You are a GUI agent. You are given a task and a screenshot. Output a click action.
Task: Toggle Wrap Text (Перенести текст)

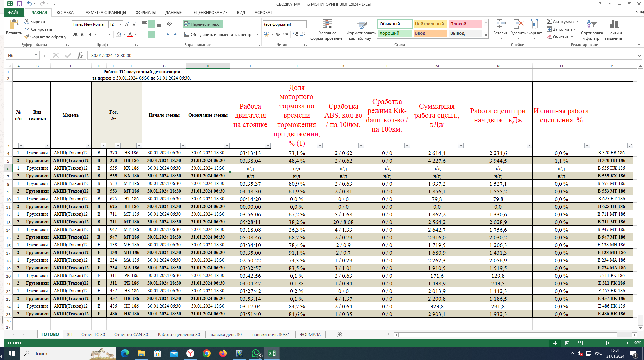coord(203,24)
